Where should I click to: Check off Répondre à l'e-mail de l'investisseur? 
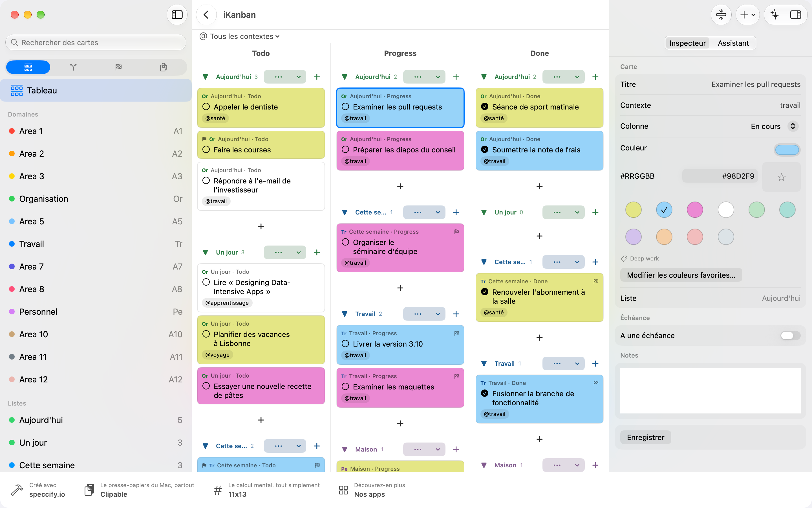click(206, 180)
